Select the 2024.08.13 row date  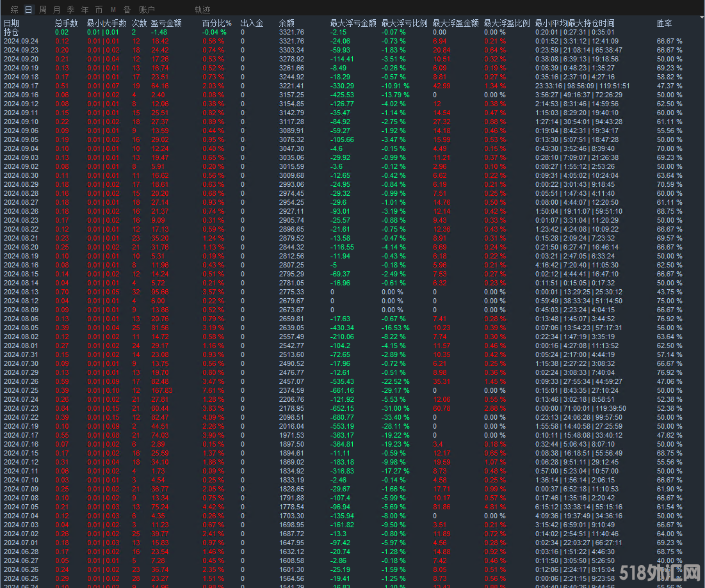click(20, 292)
